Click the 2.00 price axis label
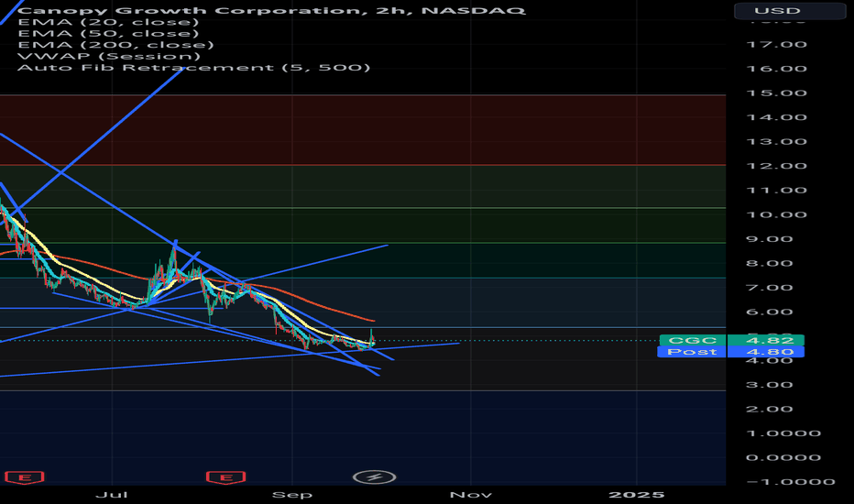 769,410
